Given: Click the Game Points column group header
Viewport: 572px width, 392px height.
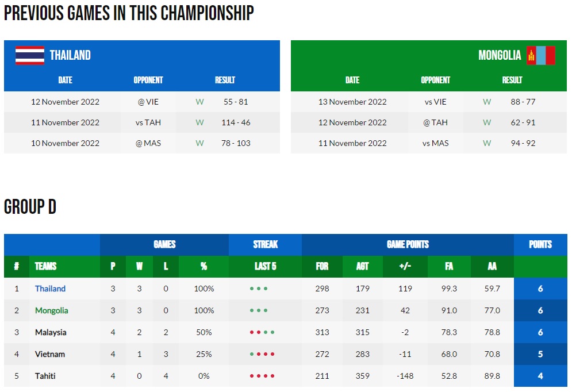Looking at the screenshot, I should (x=407, y=244).
